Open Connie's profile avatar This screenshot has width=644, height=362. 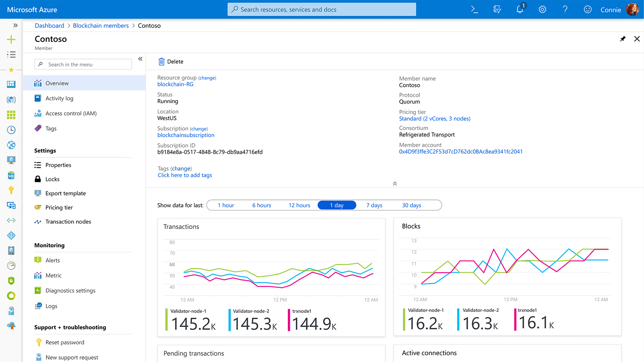point(632,9)
